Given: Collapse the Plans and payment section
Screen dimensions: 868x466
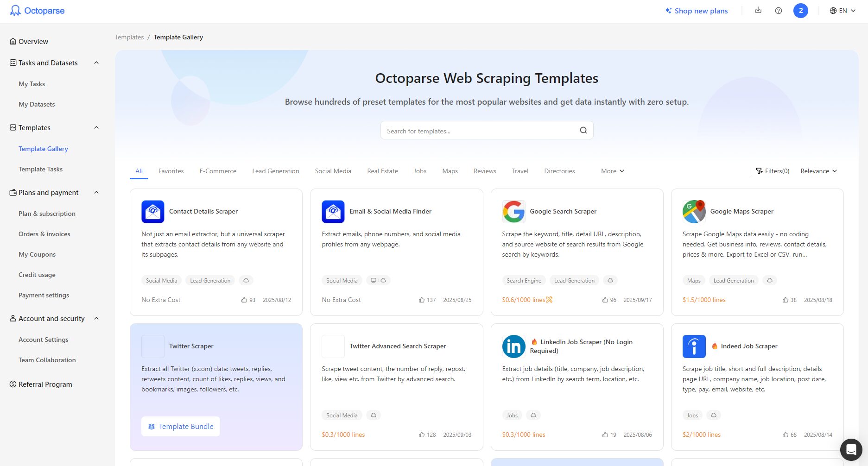Looking at the screenshot, I should [96, 192].
